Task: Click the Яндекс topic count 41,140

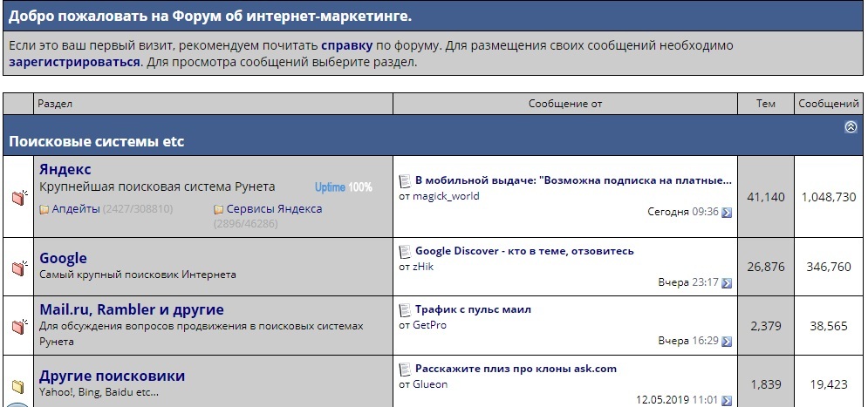Action: [x=766, y=197]
